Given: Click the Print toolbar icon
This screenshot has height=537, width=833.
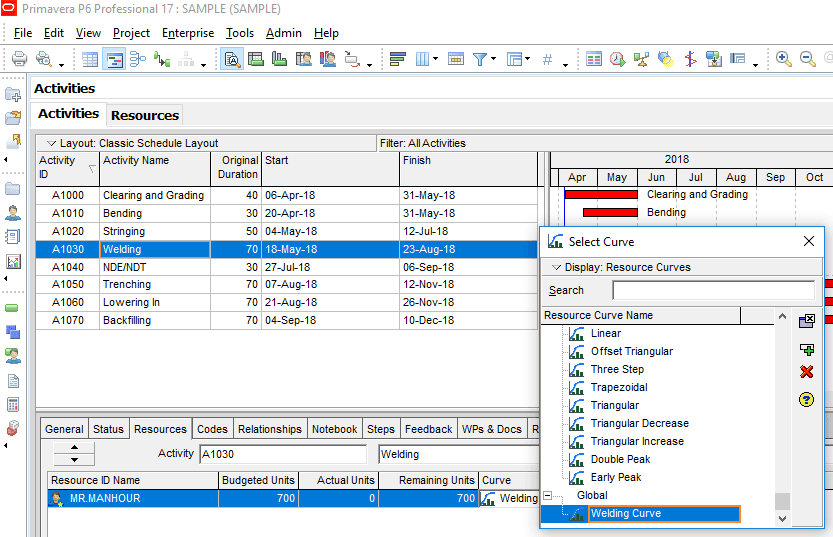Looking at the screenshot, I should [19, 58].
